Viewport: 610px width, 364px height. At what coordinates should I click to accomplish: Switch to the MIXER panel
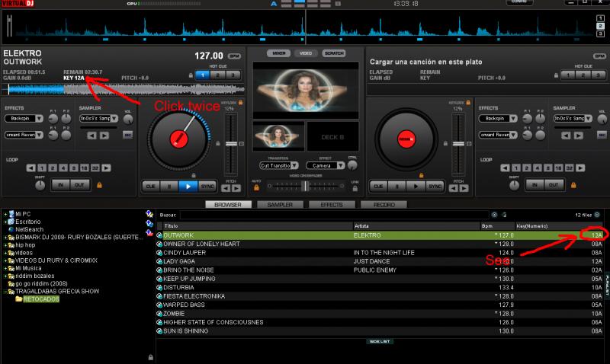(x=278, y=53)
